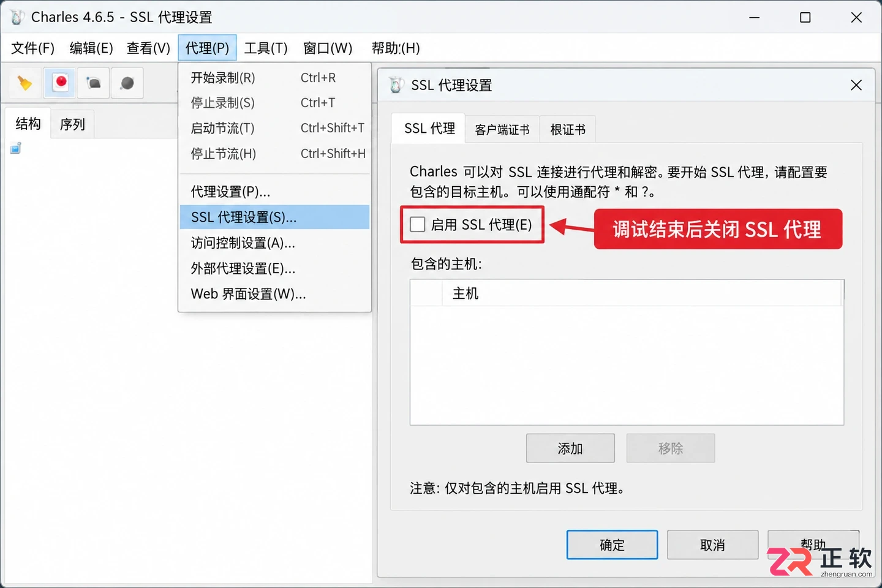Select 启动节流(T) menu entry
Image resolution: width=882 pixels, height=588 pixels.
click(275, 128)
